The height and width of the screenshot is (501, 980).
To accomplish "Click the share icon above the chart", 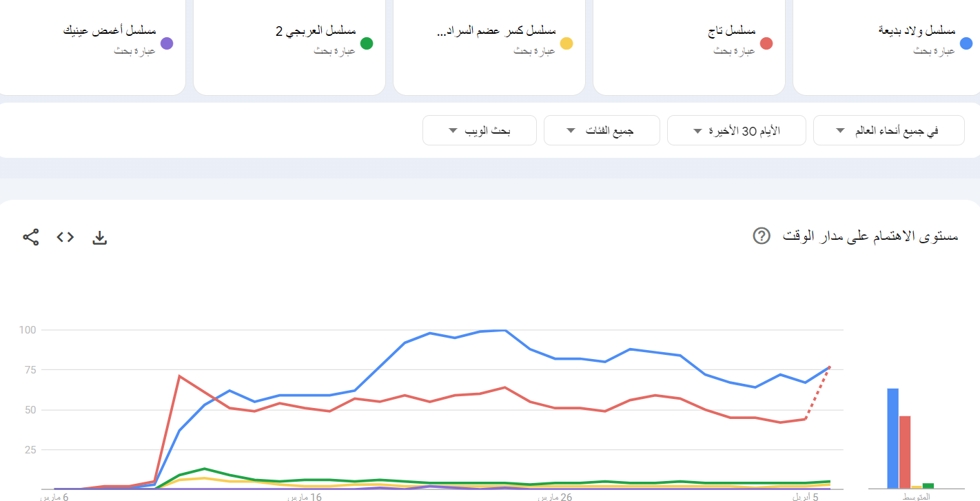I will click(x=31, y=238).
